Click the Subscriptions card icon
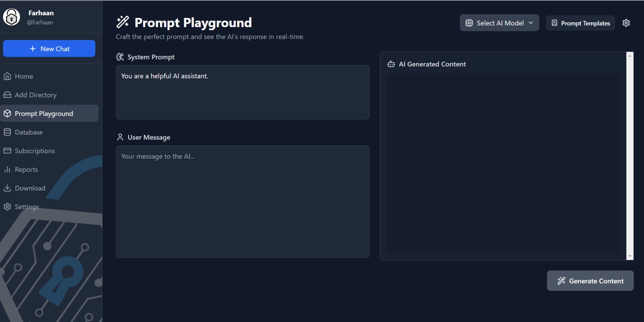 click(x=7, y=151)
